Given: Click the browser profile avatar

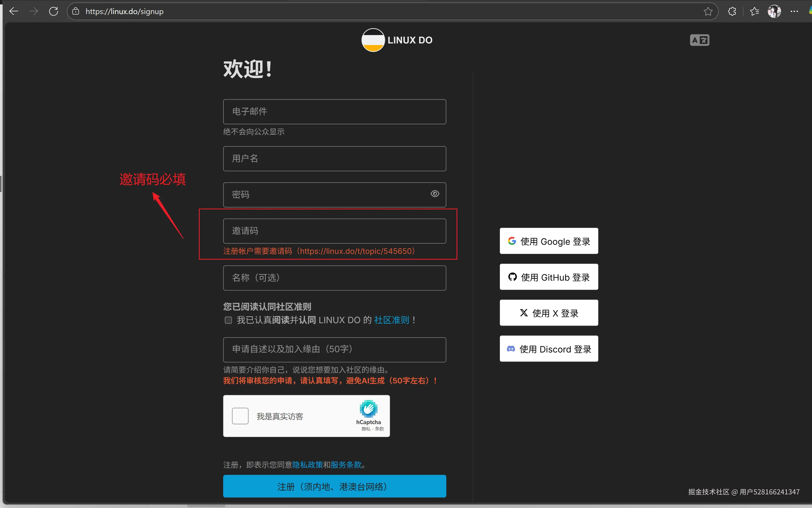Looking at the screenshot, I should 774,11.
